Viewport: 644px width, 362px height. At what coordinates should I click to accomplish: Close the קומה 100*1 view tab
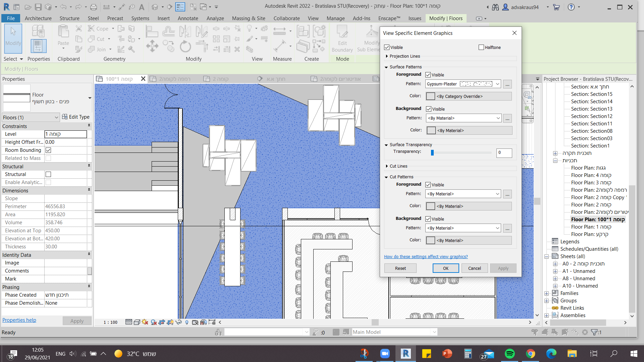pos(143,78)
